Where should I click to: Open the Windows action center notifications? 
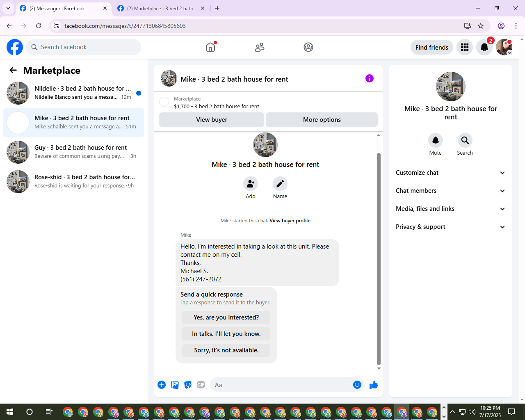(511, 412)
